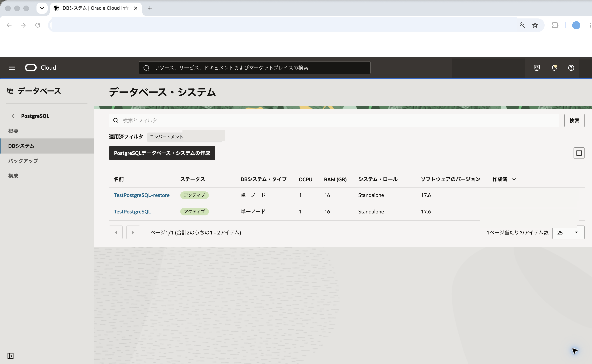Click the ステータス column header
The width and height of the screenshot is (592, 364).
click(x=193, y=179)
